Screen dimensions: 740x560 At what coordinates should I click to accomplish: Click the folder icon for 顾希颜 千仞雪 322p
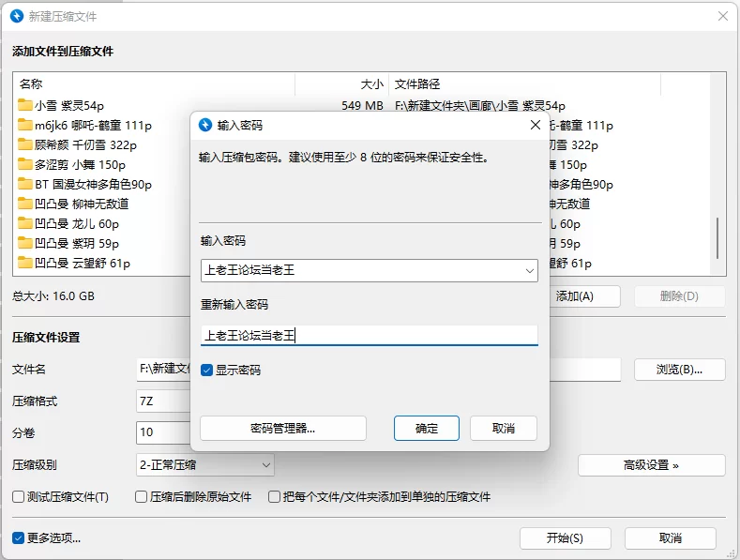pyautogui.click(x=25, y=144)
